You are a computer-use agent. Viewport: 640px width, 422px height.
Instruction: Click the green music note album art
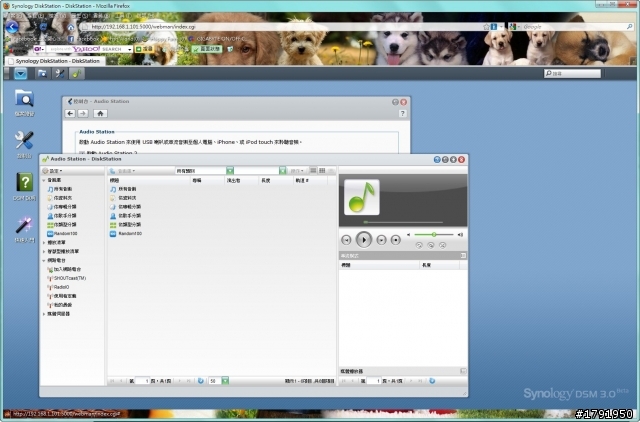tap(362, 197)
